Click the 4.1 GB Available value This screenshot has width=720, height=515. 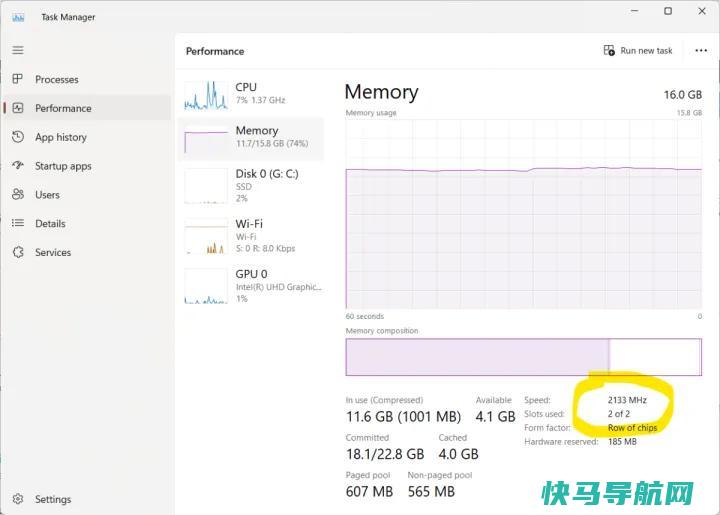click(x=495, y=417)
